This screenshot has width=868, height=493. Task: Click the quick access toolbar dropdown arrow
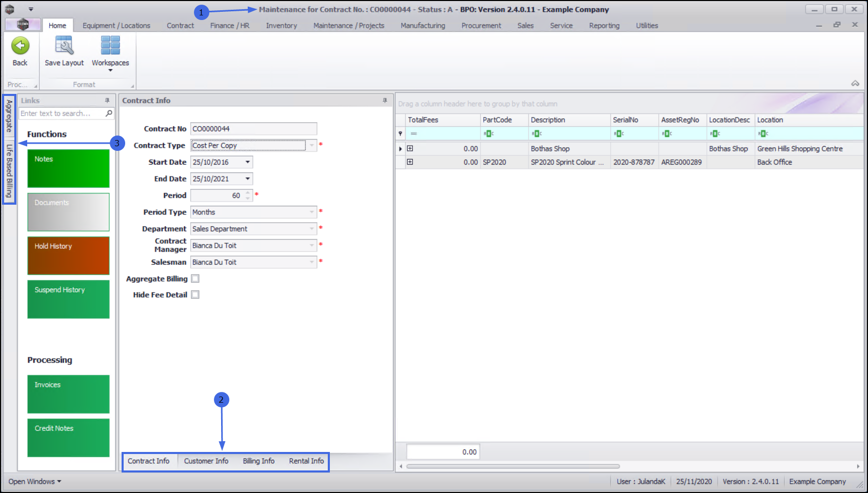point(31,9)
